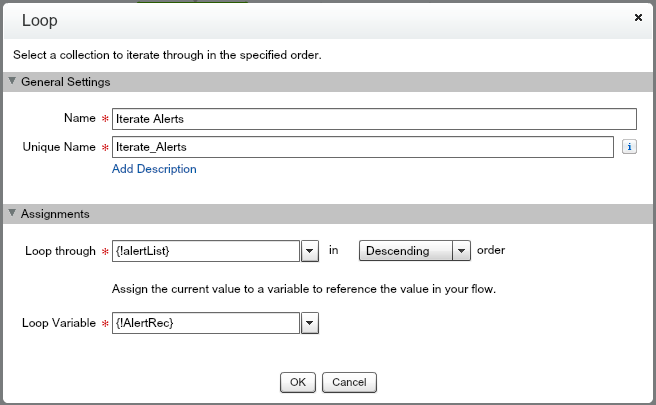The height and width of the screenshot is (405, 656).
Task: Click the {!AlertRec} Loop Variable field
Action: tap(206, 323)
